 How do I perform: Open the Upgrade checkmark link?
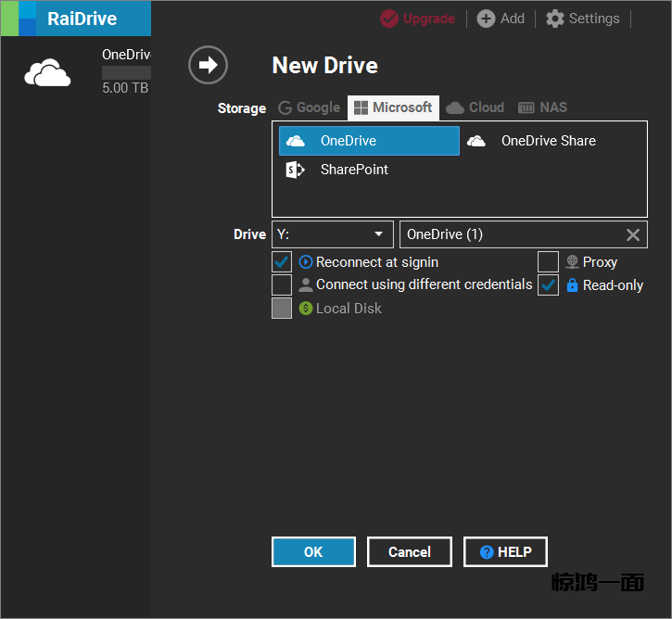coord(417,19)
